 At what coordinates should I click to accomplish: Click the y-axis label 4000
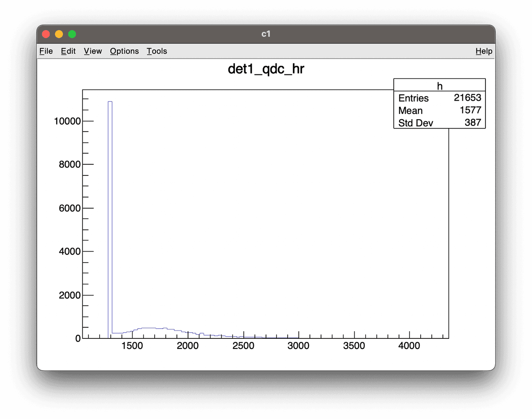coord(70,252)
